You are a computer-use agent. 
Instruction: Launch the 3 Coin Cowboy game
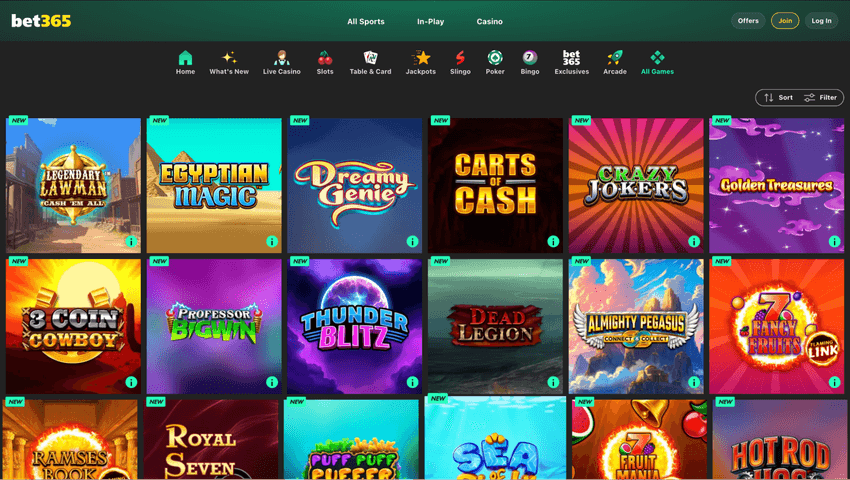click(73, 327)
